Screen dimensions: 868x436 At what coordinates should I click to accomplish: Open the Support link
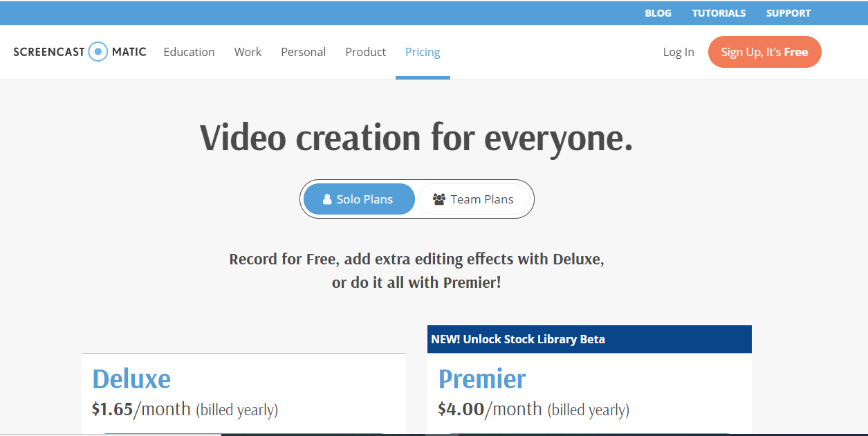click(788, 13)
